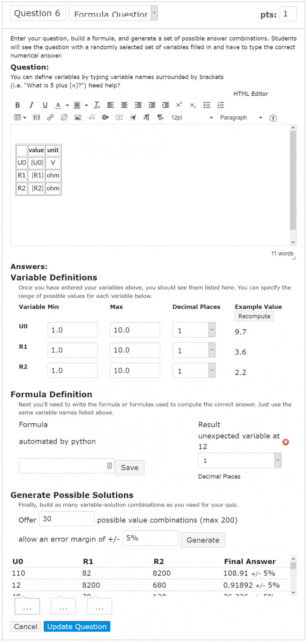
Task: Click Update Question
Action: coord(77,626)
